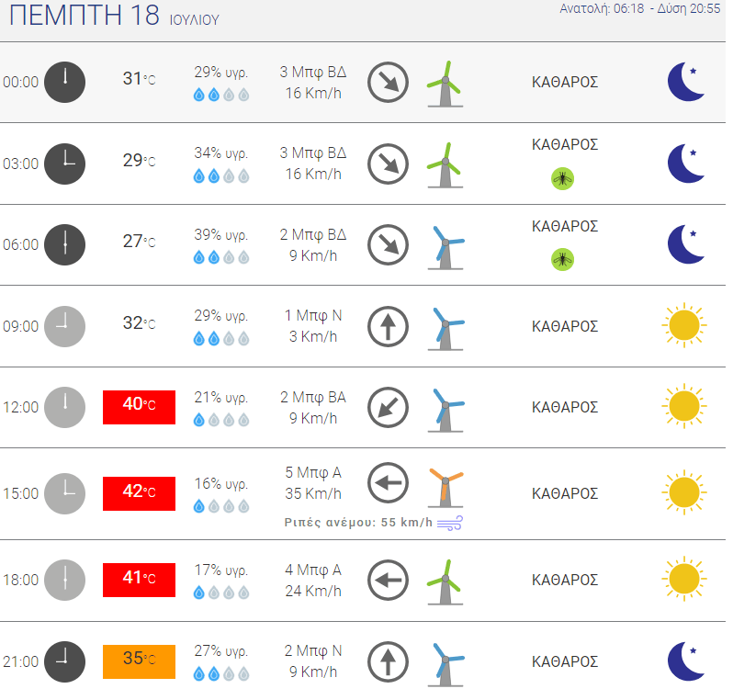
Task: Click the blue wind turbine at 09:00
Action: [445, 329]
